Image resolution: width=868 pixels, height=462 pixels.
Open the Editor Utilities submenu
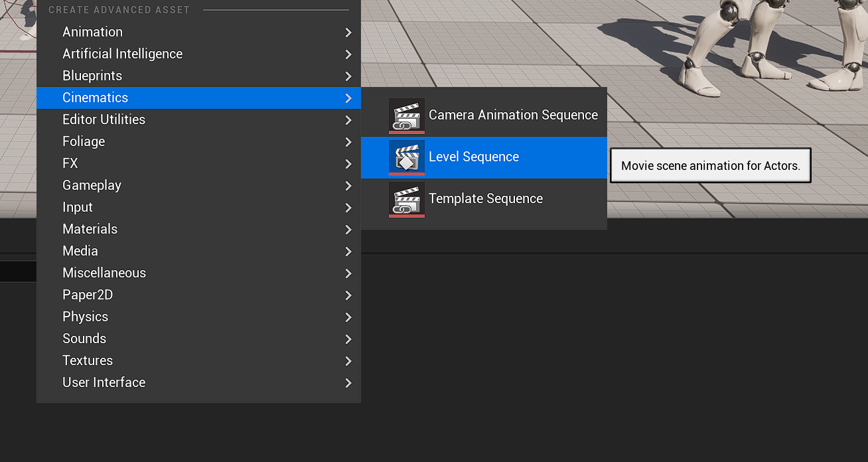coord(198,119)
